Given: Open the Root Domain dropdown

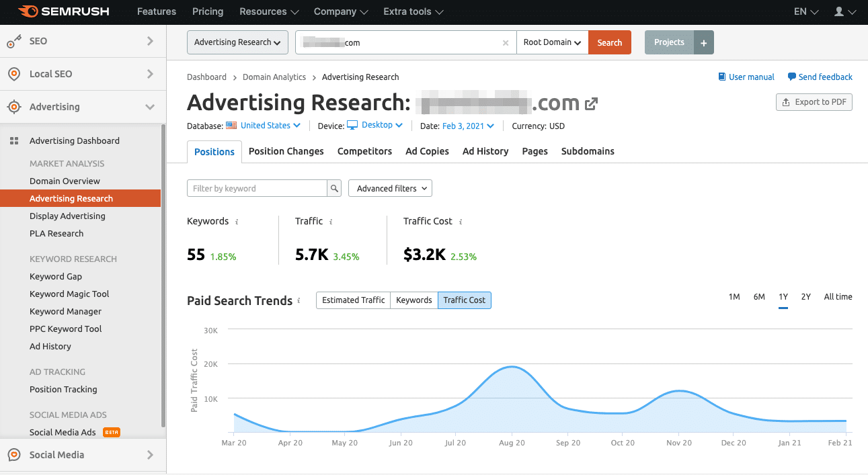Looking at the screenshot, I should click(552, 42).
